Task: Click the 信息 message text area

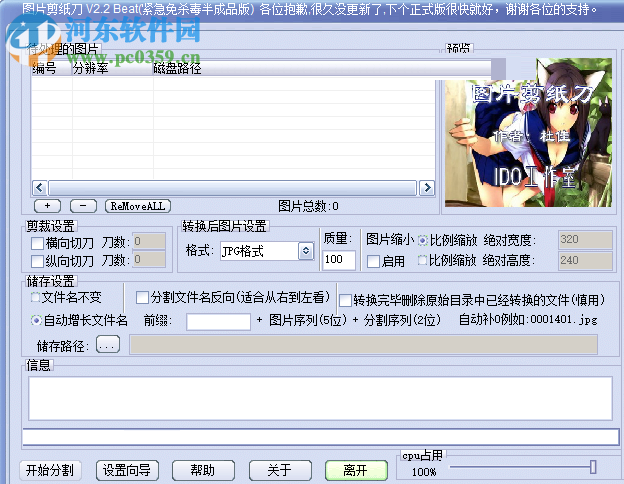Action: 320,398
